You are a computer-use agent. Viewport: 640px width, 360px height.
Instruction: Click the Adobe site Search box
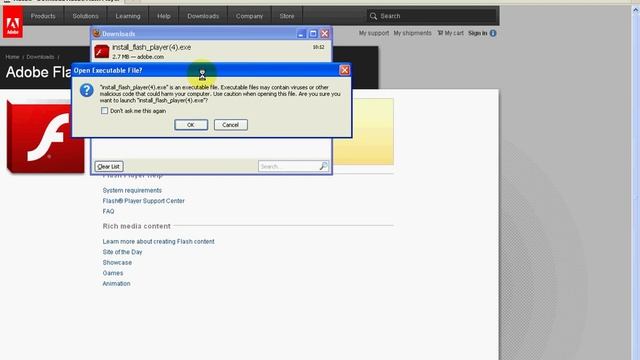pos(432,16)
